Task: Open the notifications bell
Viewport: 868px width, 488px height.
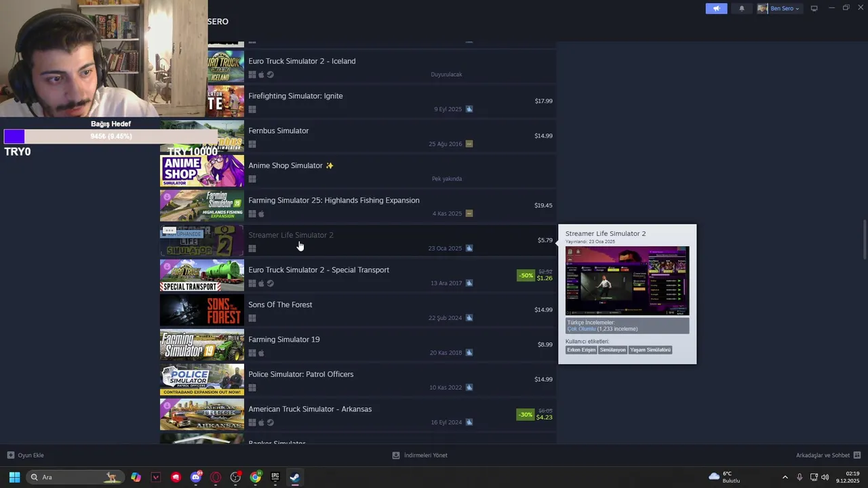Action: [x=741, y=9]
